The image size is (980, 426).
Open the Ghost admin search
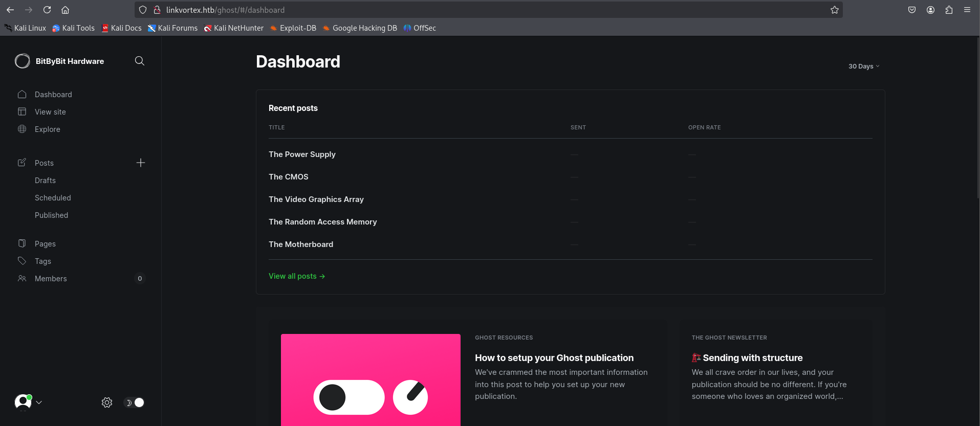pos(140,61)
